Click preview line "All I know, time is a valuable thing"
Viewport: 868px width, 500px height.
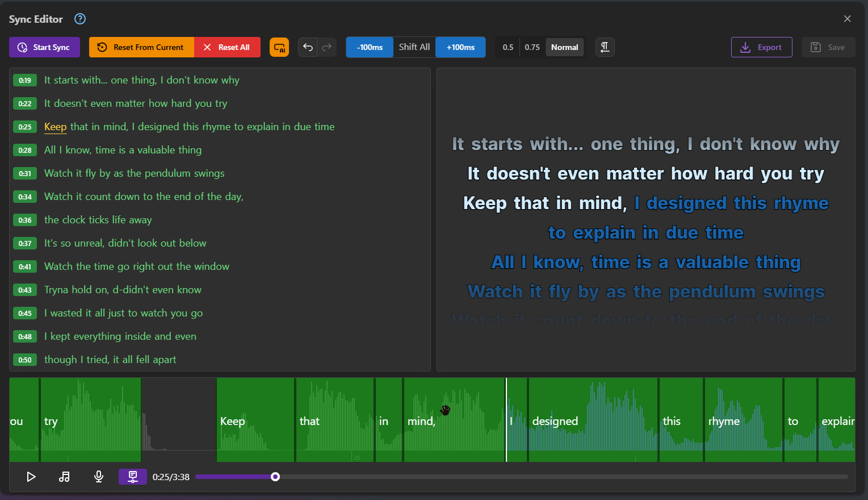[646, 262]
